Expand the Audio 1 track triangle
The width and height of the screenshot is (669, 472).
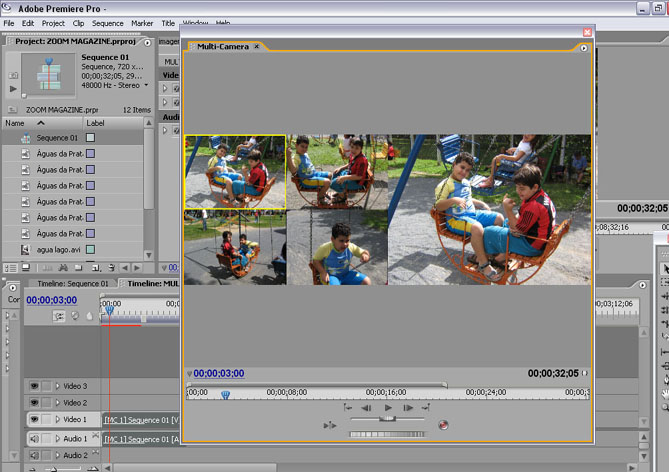click(57, 439)
